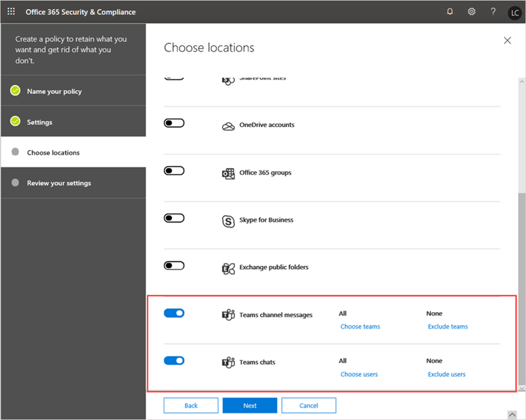Click the Exclude users link
Image resolution: width=526 pixels, height=420 pixels.
[x=446, y=374]
